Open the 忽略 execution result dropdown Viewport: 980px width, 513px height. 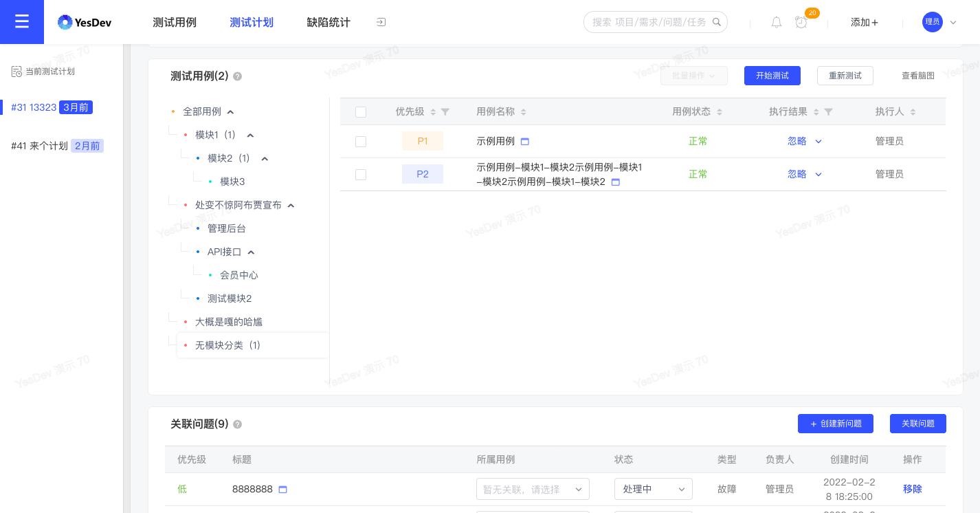pos(805,141)
